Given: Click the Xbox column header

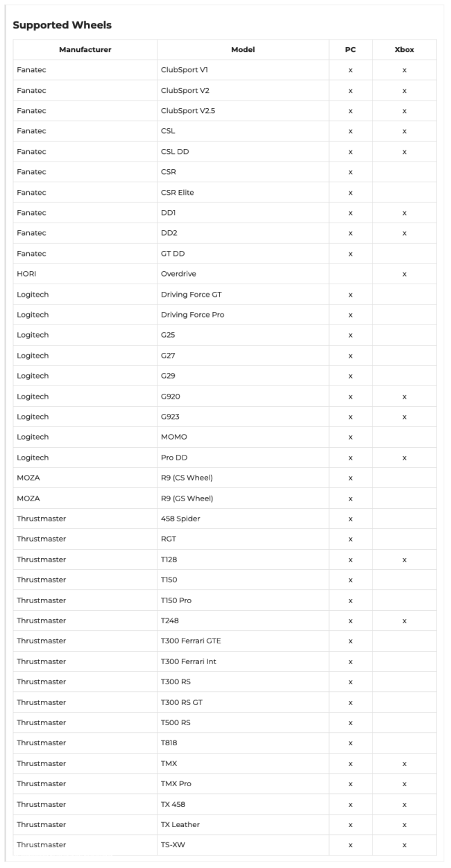Looking at the screenshot, I should [x=404, y=50].
